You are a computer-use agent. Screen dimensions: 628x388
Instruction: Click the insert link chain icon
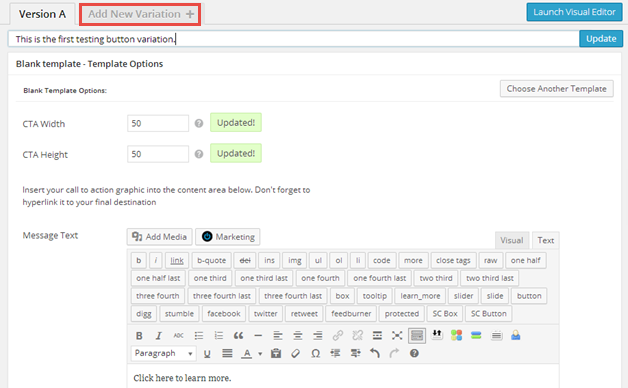coord(338,336)
